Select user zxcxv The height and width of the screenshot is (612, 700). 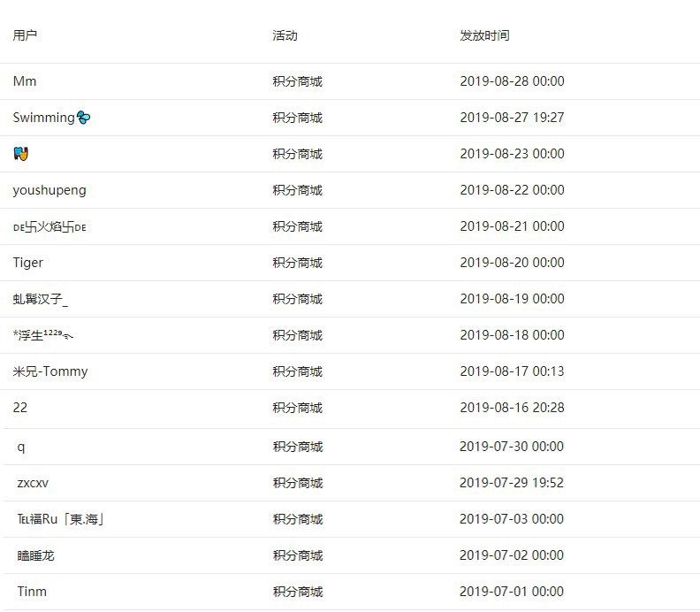pyautogui.click(x=33, y=483)
